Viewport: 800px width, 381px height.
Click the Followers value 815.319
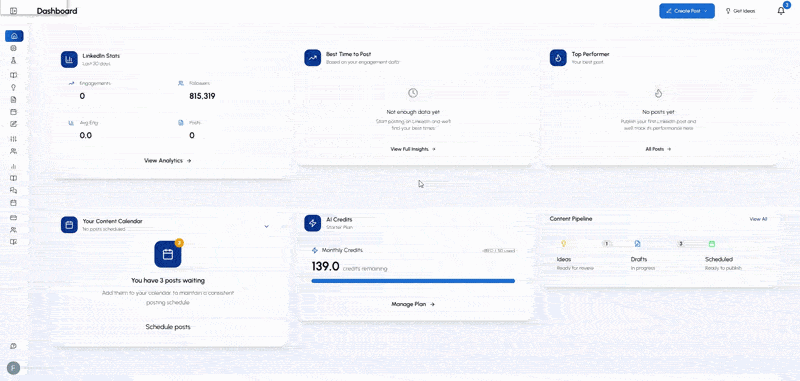point(202,96)
